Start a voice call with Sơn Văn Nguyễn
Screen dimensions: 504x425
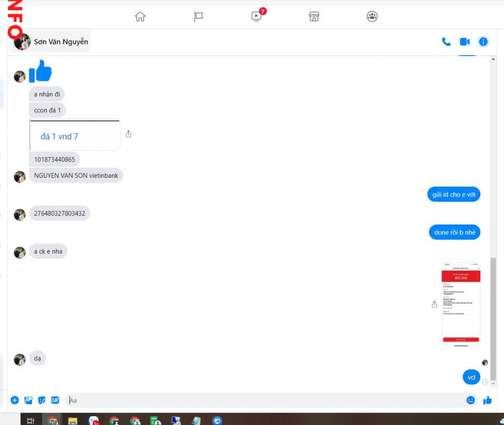tap(446, 42)
